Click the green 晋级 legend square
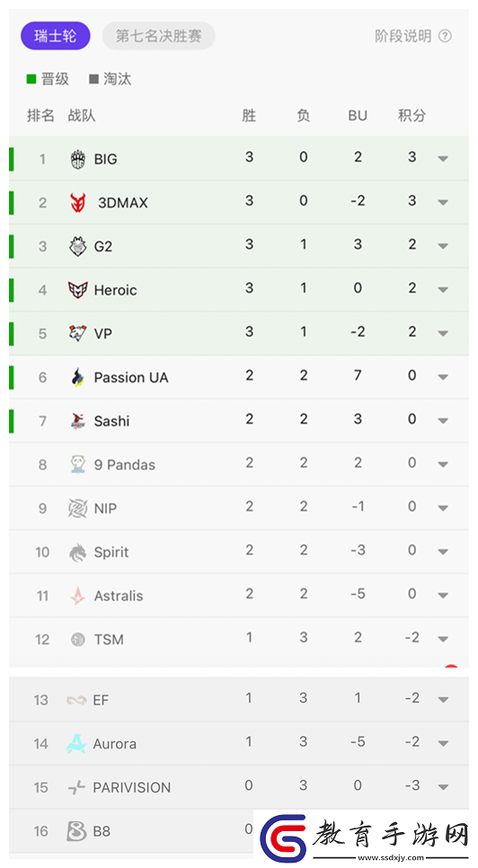The width and height of the screenshot is (478, 868). tap(31, 79)
